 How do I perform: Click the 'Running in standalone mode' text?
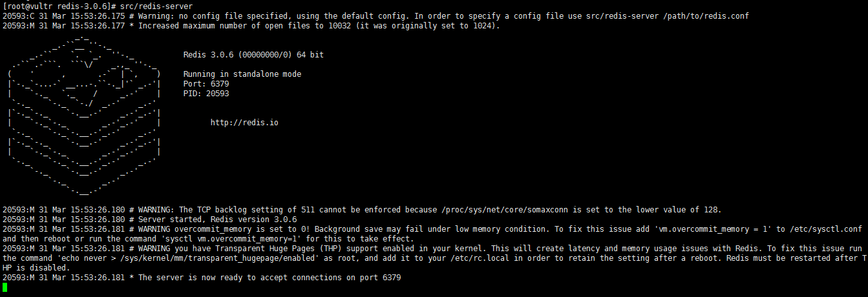tap(242, 74)
